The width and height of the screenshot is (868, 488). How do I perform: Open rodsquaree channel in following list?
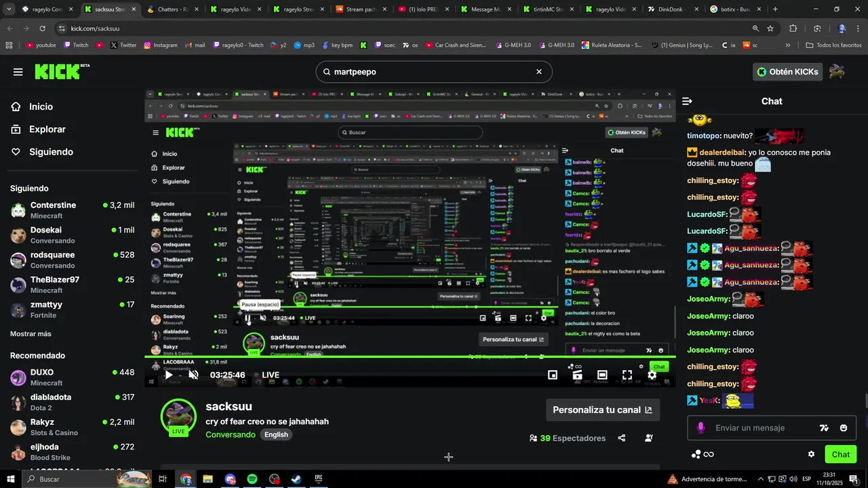pyautogui.click(x=72, y=260)
